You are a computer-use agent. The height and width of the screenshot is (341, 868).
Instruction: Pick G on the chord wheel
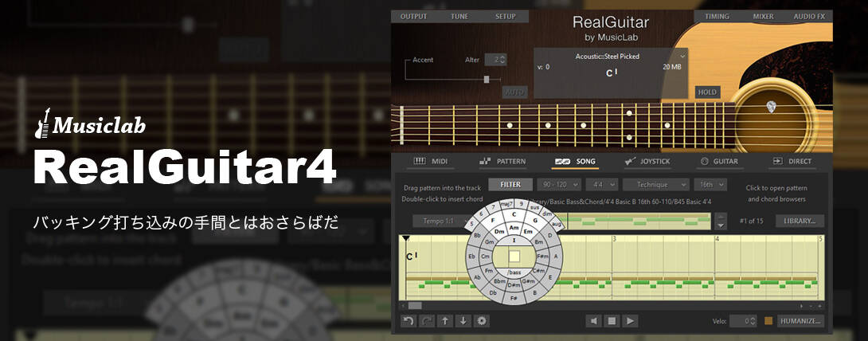(x=535, y=220)
